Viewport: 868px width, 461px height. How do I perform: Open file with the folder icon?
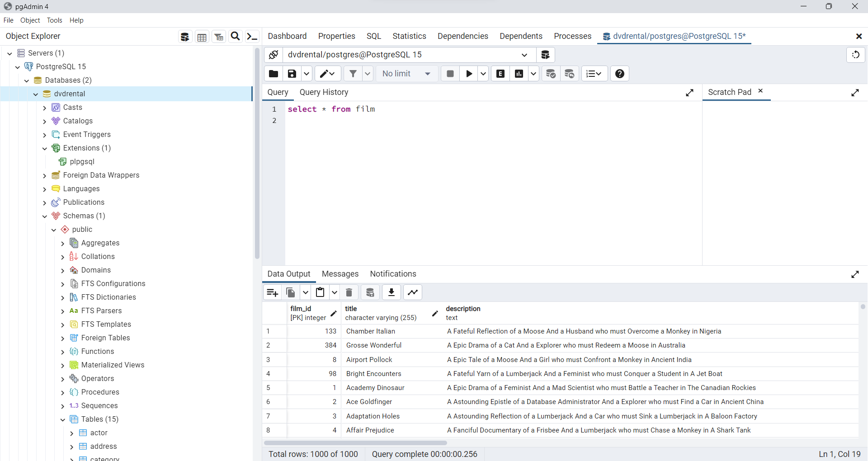[x=274, y=74]
